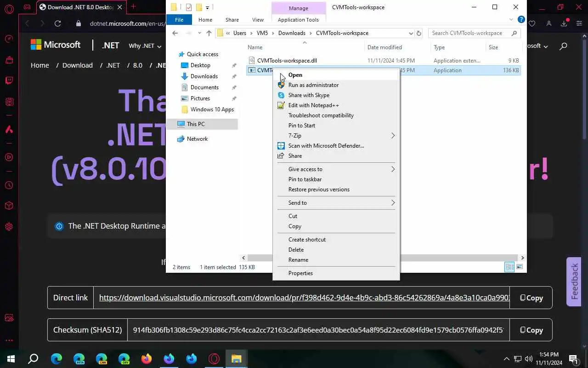Open Explorer help question mark icon
The height and width of the screenshot is (368, 588).
pyautogui.click(x=521, y=19)
